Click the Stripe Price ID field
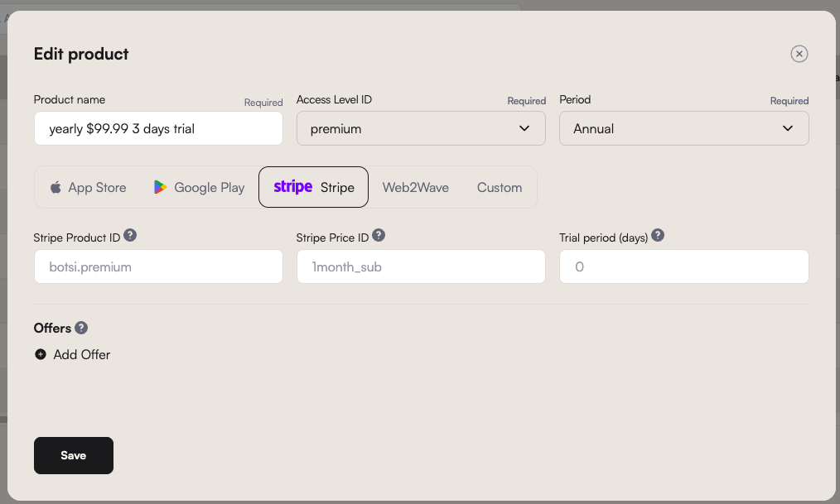The image size is (840, 504). point(421,266)
